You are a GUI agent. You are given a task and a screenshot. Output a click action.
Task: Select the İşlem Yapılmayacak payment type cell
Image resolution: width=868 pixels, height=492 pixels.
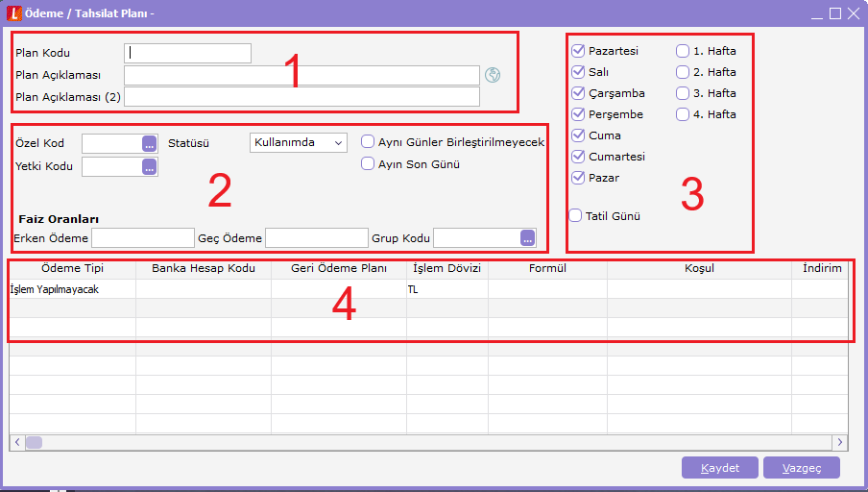tap(73, 289)
